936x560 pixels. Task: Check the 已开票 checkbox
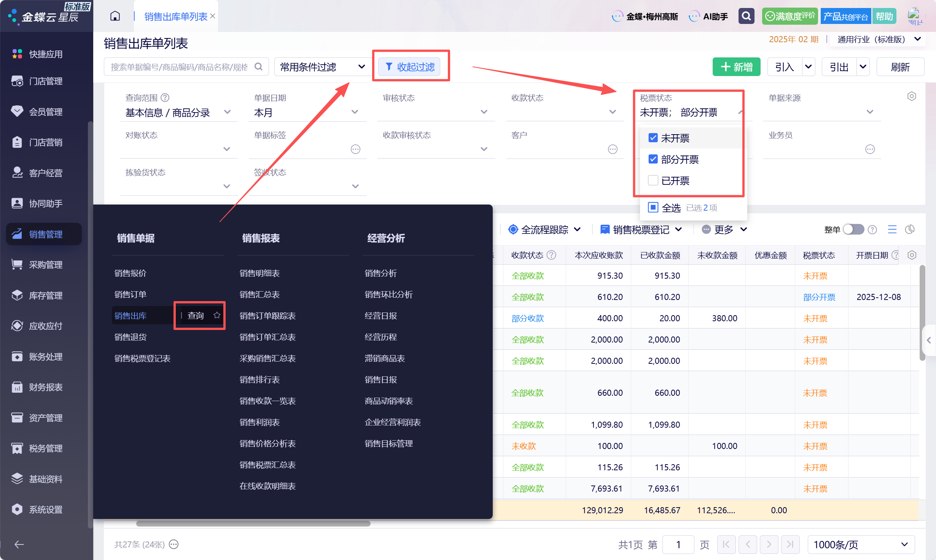653,180
